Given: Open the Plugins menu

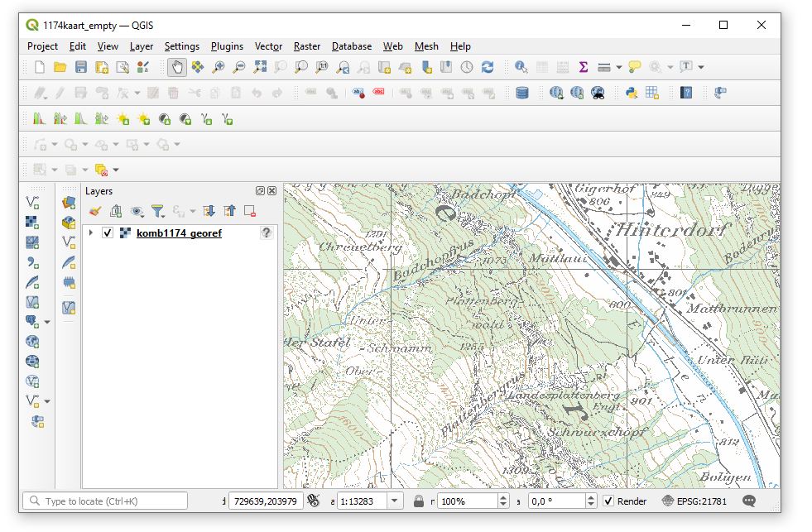Looking at the screenshot, I should [227, 46].
